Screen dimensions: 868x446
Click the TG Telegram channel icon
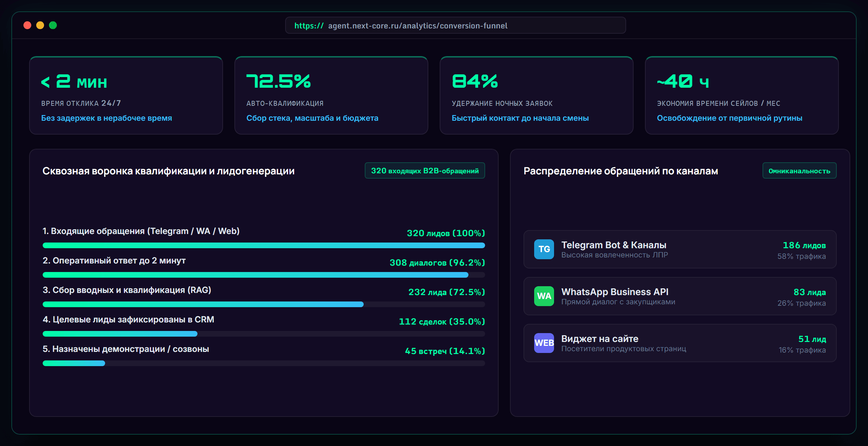pyautogui.click(x=544, y=249)
